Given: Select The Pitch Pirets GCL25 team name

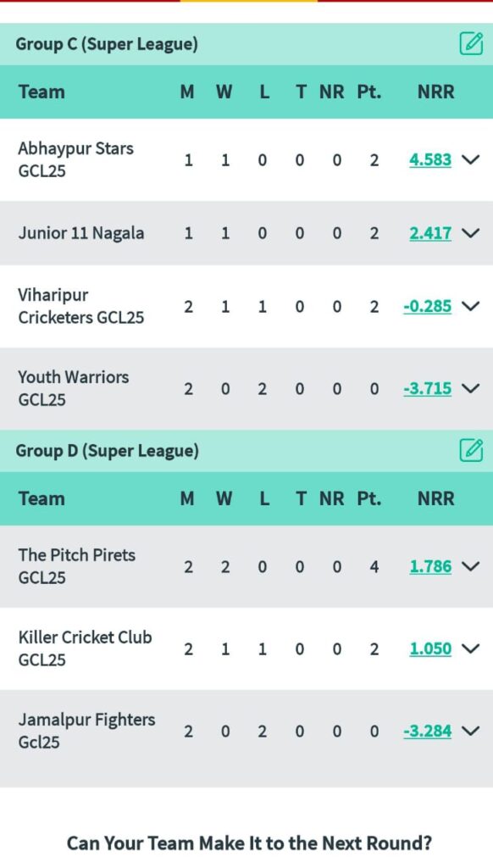Looking at the screenshot, I should pos(76,565).
